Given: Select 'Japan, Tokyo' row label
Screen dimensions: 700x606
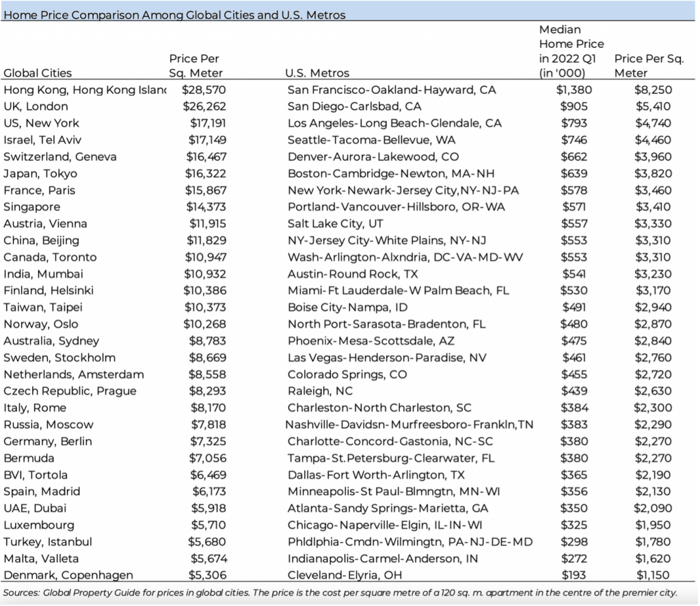Looking at the screenshot, I should coord(40,174).
